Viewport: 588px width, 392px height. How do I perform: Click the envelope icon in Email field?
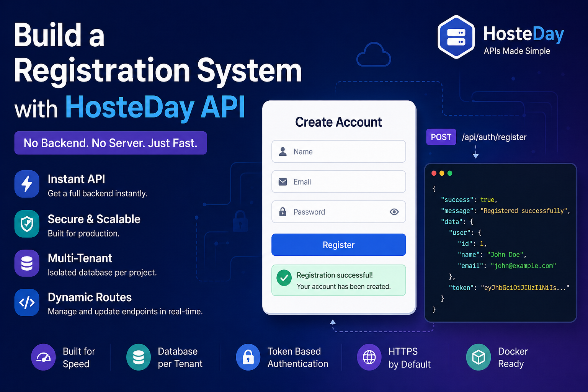283,182
